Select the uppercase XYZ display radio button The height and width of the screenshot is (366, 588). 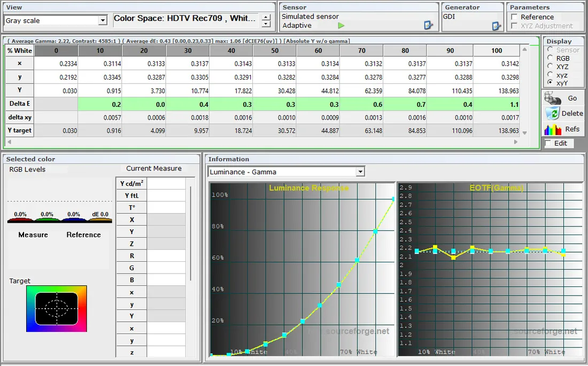pyautogui.click(x=550, y=66)
